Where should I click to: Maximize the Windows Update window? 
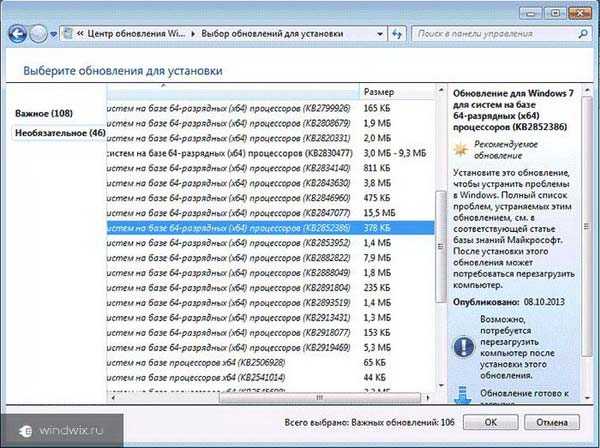pyautogui.click(x=555, y=13)
